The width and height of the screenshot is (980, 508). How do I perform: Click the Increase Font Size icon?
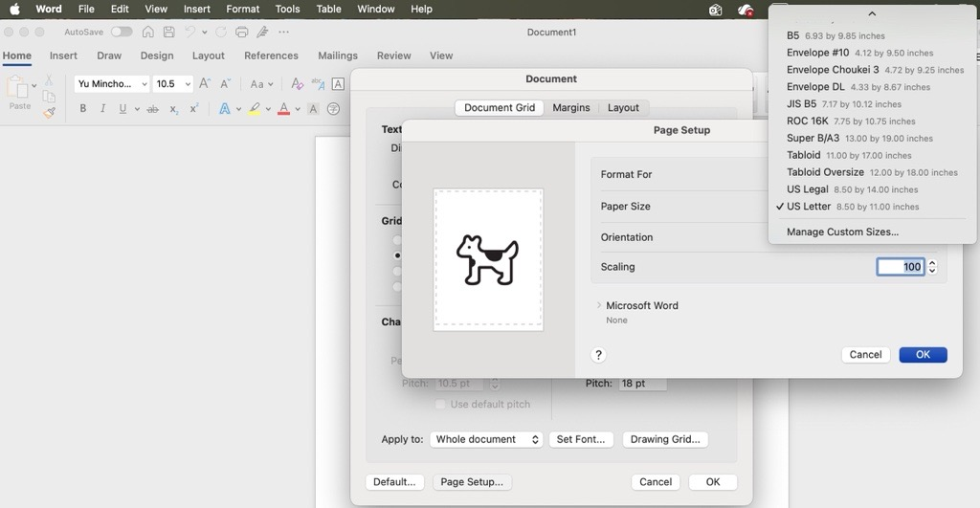(205, 84)
